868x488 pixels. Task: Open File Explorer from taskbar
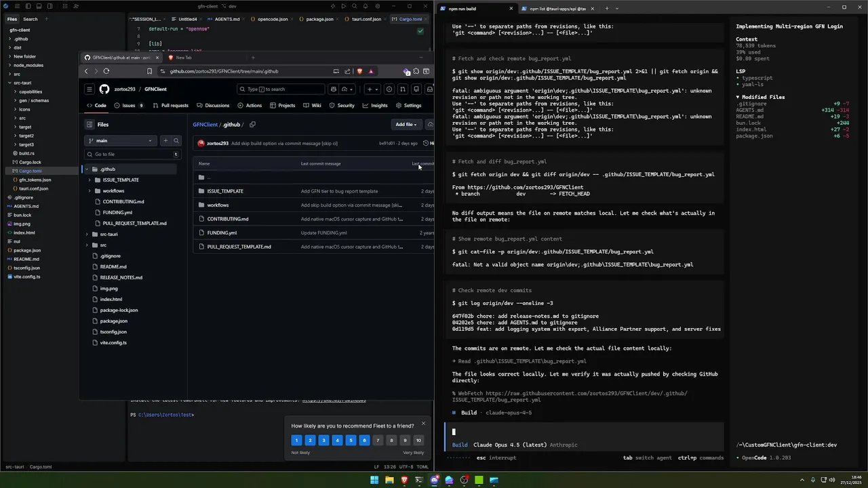[x=389, y=480]
